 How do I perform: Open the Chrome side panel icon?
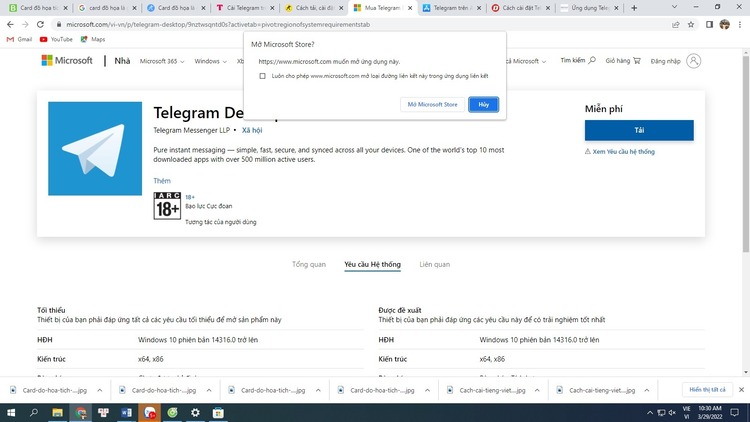(x=709, y=24)
